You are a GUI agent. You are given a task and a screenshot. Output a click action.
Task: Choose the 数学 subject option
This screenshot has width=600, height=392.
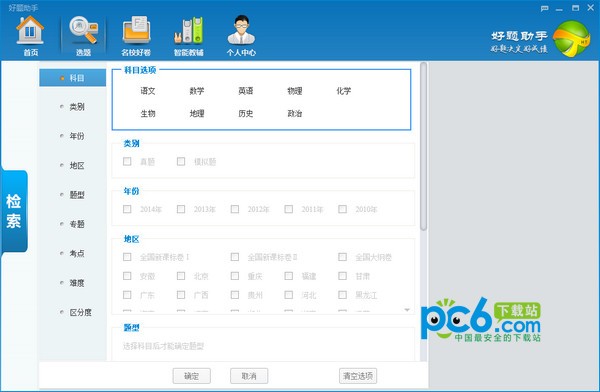tap(197, 91)
